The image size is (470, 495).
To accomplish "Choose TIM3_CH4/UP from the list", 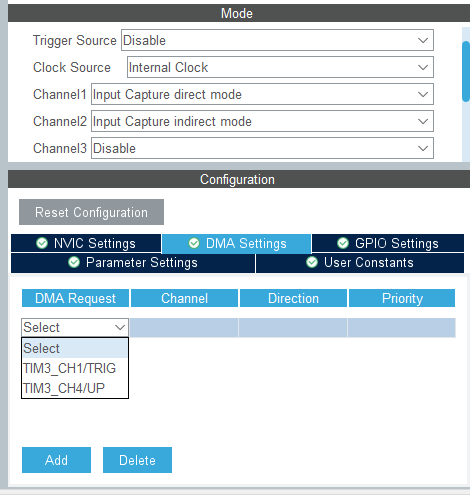I will tap(75, 388).
